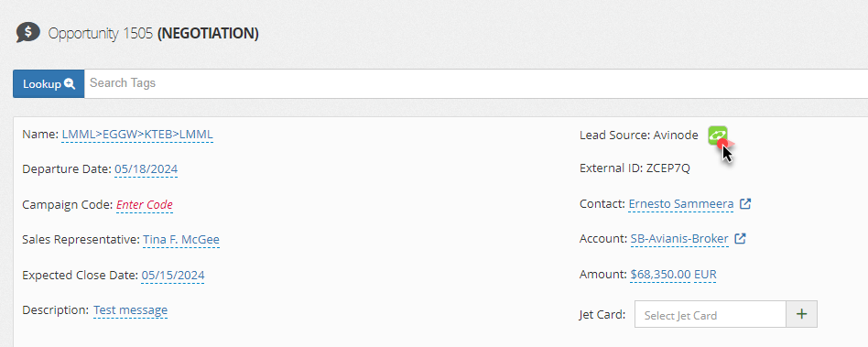Click the plus icon beside Jet Card
Image resolution: width=868 pixels, height=347 pixels.
[801, 314]
